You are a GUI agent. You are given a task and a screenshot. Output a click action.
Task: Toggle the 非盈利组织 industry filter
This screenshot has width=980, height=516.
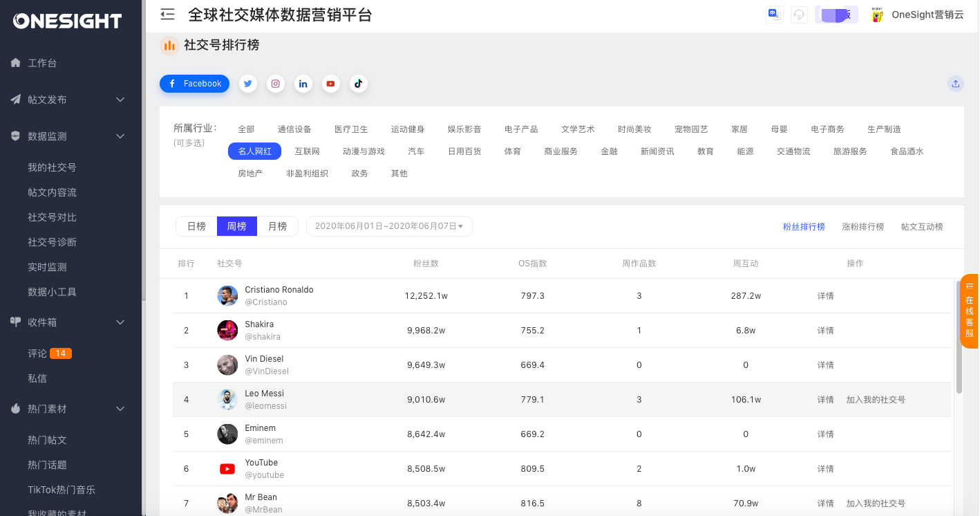[307, 174]
